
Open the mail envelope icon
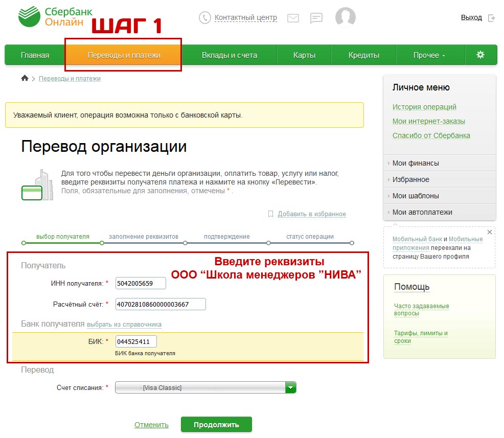coord(293,18)
